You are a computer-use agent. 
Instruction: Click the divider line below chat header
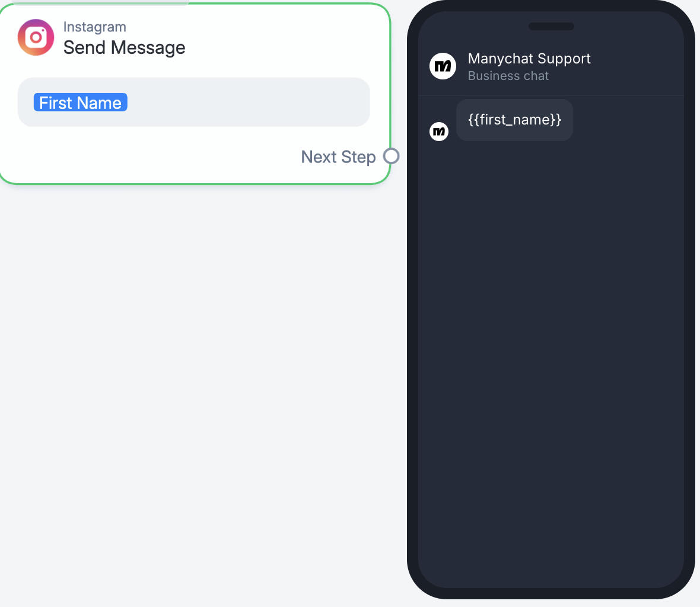551,95
